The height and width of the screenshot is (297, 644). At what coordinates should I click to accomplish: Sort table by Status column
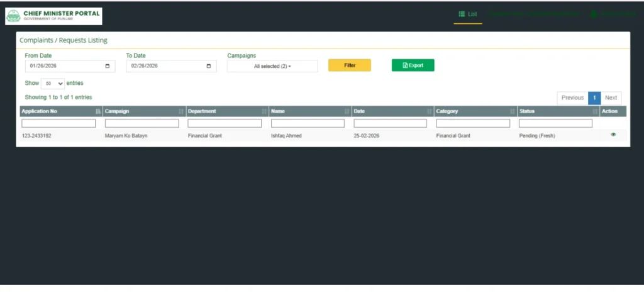(558, 111)
